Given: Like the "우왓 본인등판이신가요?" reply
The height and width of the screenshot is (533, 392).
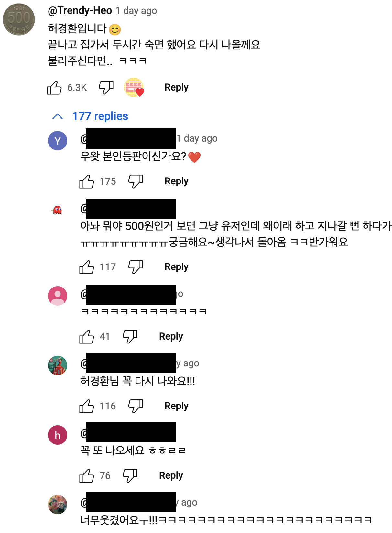Looking at the screenshot, I should (x=87, y=181).
